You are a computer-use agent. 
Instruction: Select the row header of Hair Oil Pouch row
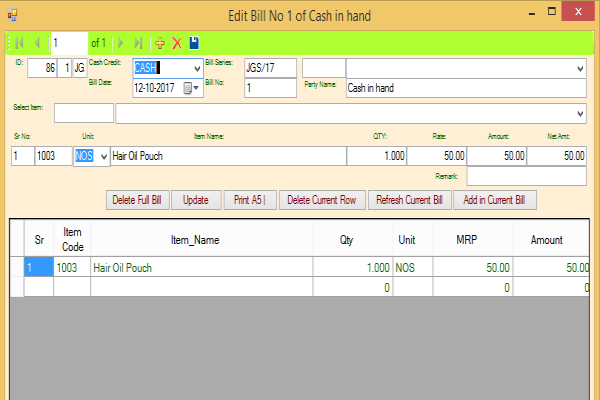click(17, 267)
